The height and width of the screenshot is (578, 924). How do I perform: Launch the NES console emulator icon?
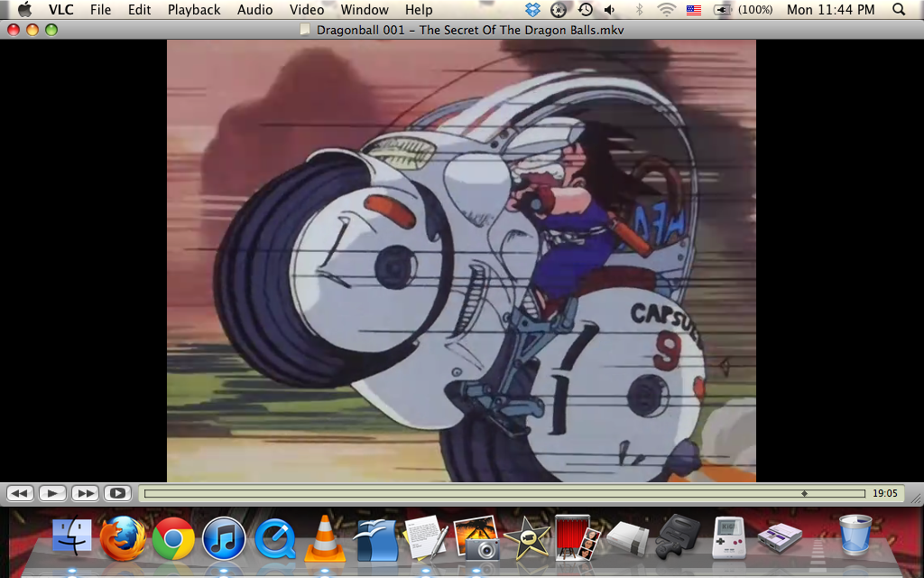(x=627, y=538)
